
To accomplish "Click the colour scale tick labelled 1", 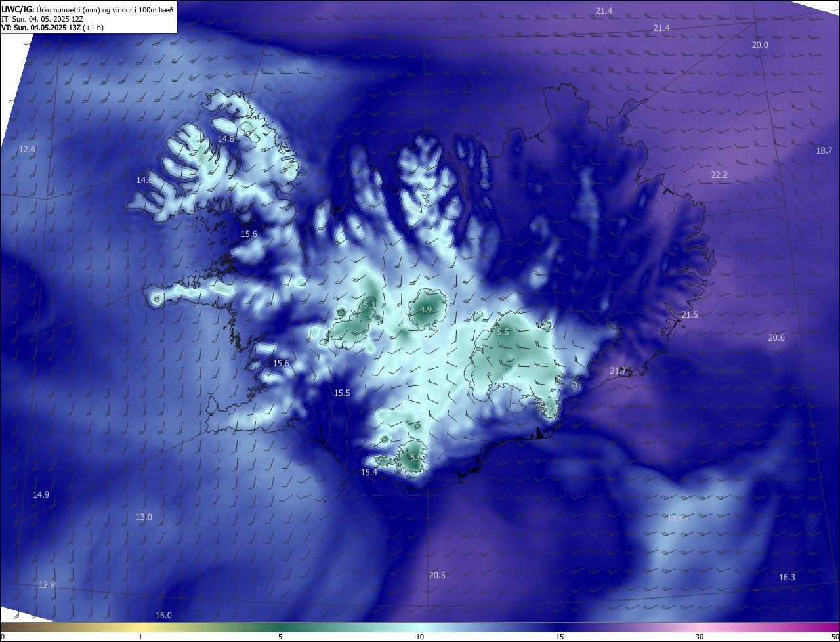I will point(140,637).
